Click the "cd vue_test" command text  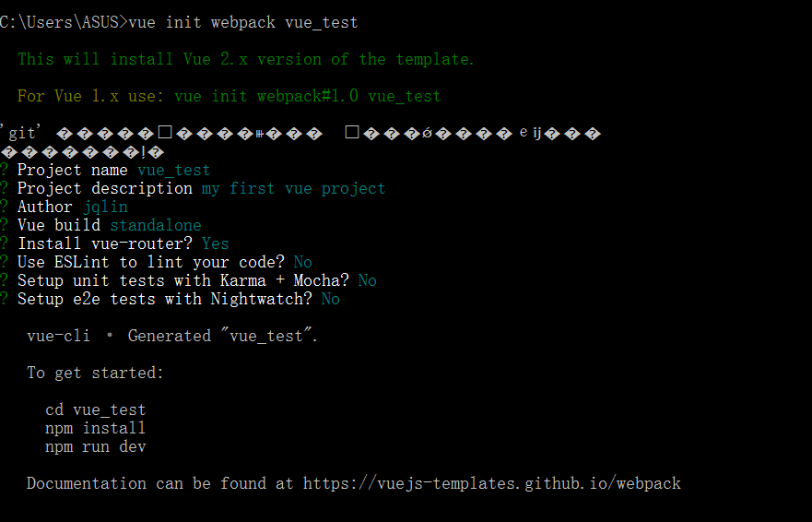click(95, 409)
